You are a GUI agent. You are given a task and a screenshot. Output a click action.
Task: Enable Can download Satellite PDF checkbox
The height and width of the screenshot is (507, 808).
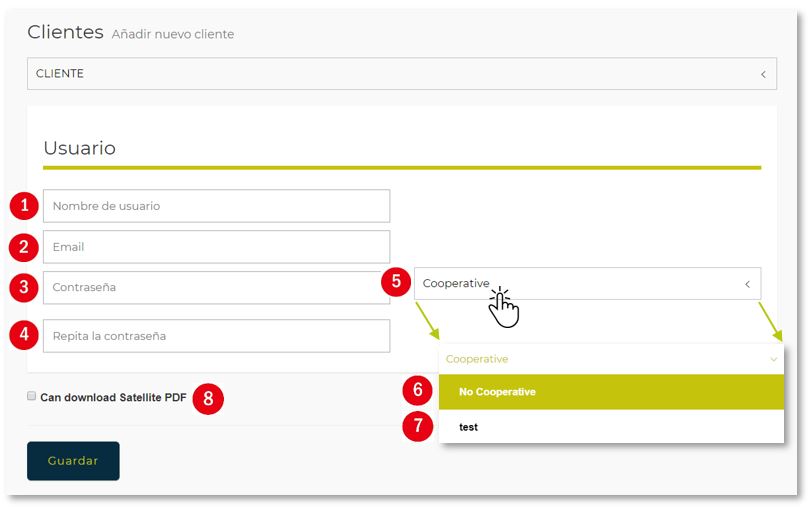point(31,396)
